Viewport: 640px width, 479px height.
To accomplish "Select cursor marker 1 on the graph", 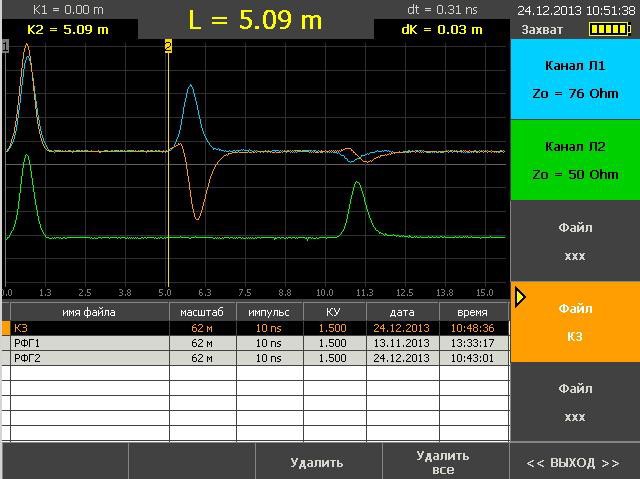I will click(x=5, y=47).
